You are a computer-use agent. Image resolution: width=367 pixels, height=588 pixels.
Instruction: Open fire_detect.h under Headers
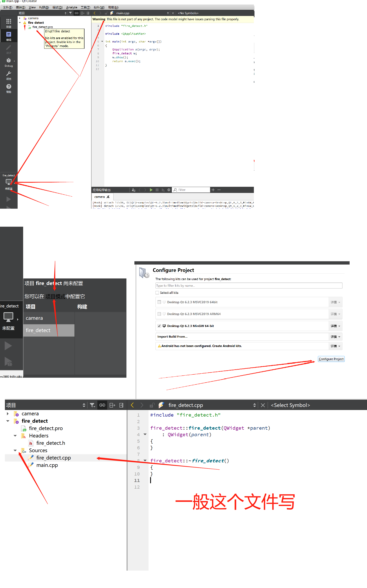51,443
